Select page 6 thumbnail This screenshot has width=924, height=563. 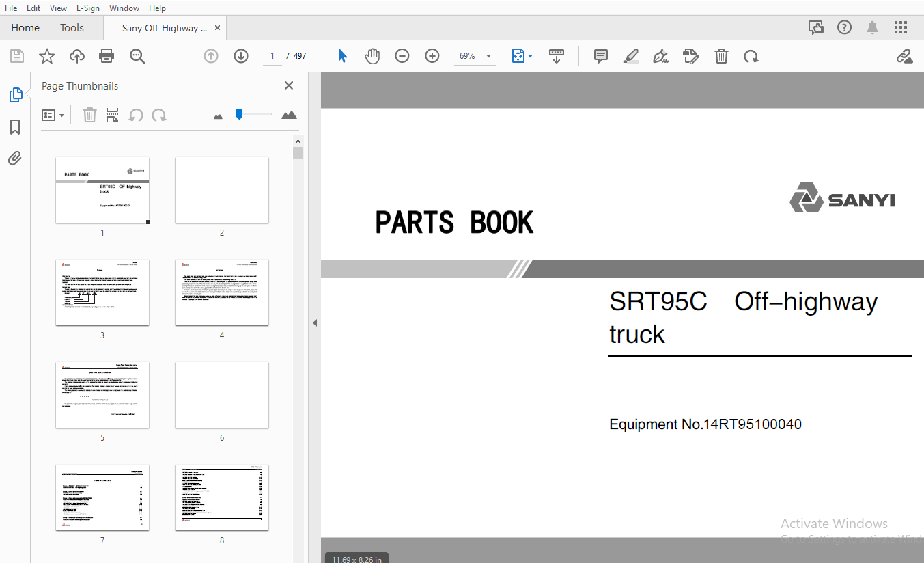(x=222, y=395)
